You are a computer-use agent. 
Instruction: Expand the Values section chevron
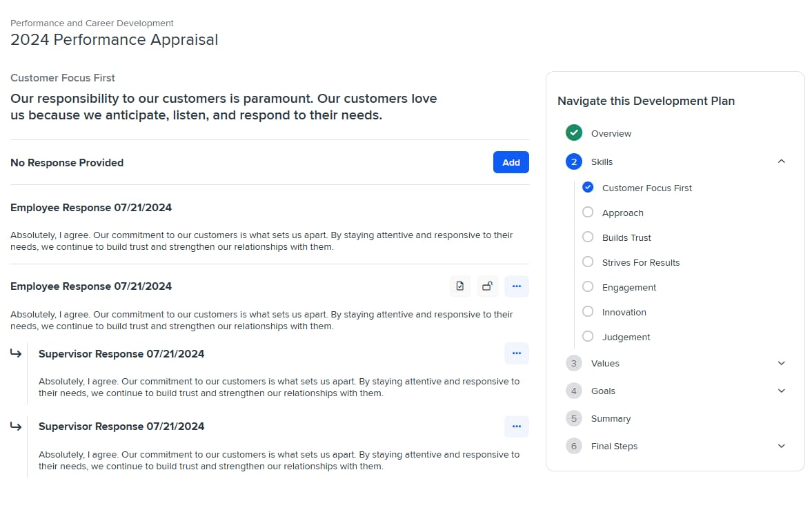781,363
